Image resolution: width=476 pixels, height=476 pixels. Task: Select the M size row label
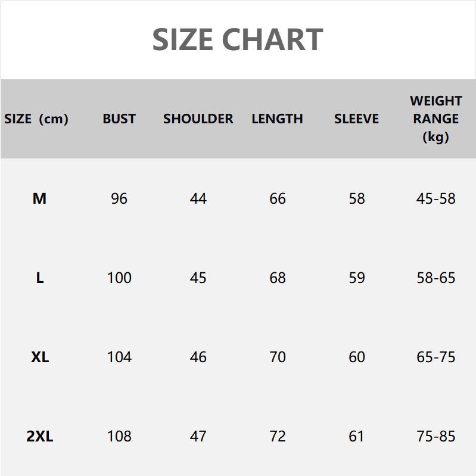click(39, 198)
